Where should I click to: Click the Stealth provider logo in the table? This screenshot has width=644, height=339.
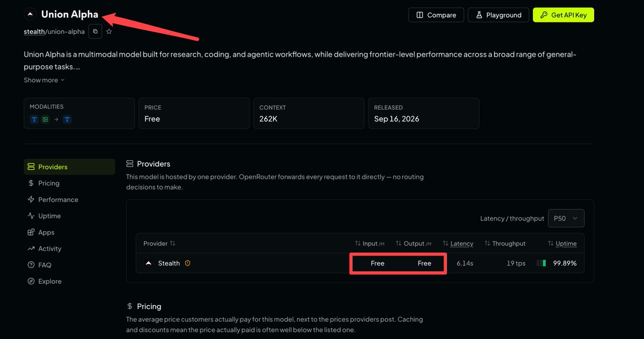149,263
